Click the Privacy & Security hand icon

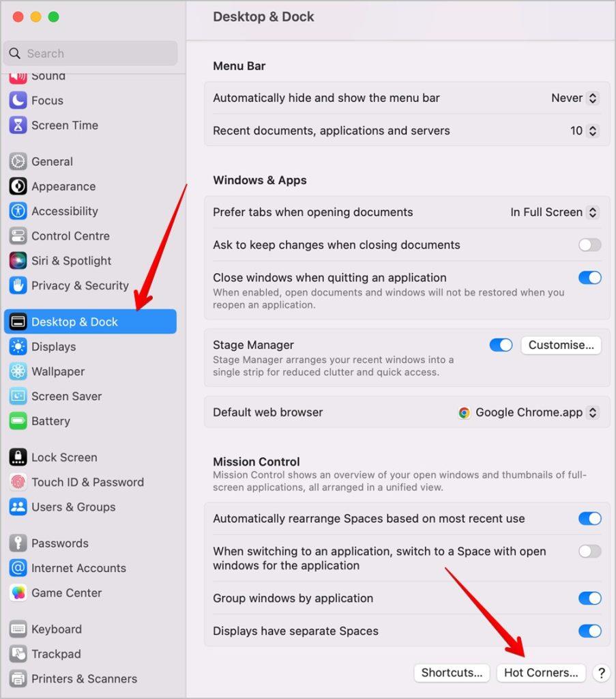[18, 285]
